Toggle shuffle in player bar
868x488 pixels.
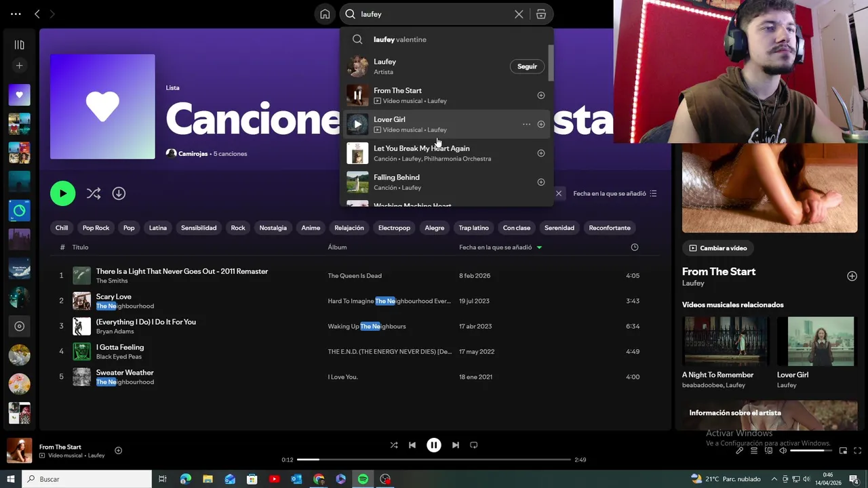pos(394,445)
